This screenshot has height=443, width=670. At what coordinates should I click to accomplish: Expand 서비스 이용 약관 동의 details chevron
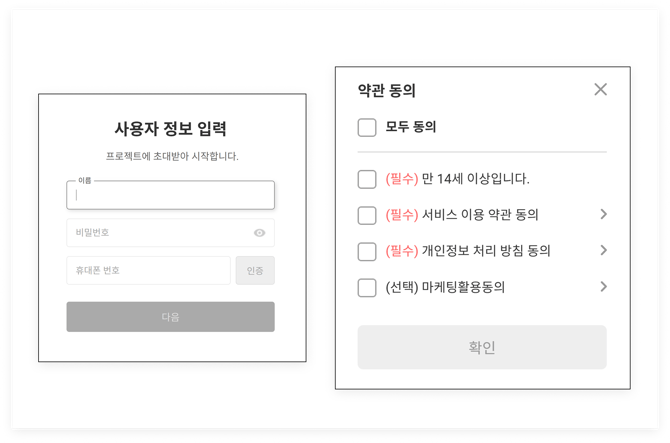point(603,214)
